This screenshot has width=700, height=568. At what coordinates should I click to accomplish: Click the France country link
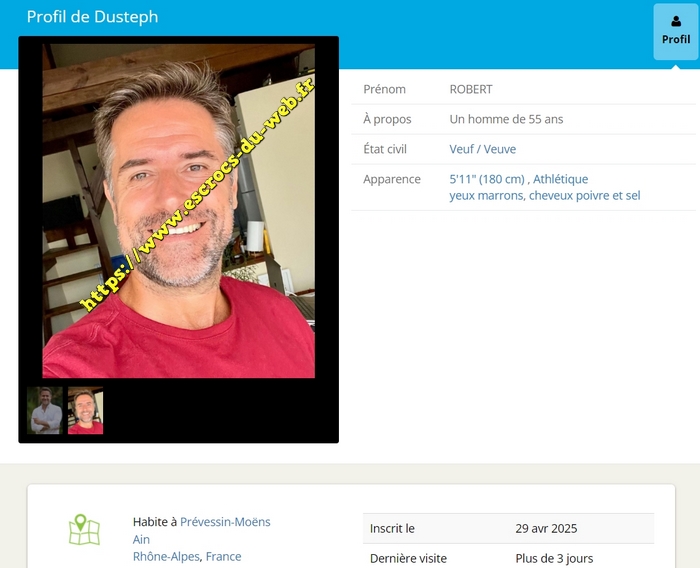pos(223,556)
